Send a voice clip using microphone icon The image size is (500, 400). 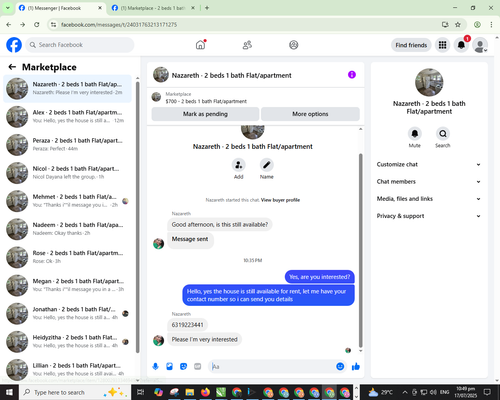(155, 367)
